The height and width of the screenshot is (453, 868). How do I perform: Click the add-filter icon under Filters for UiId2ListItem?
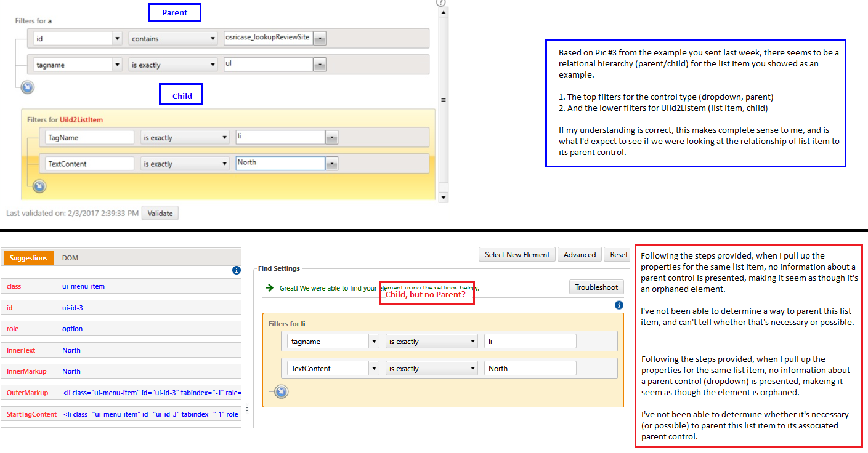click(x=39, y=186)
